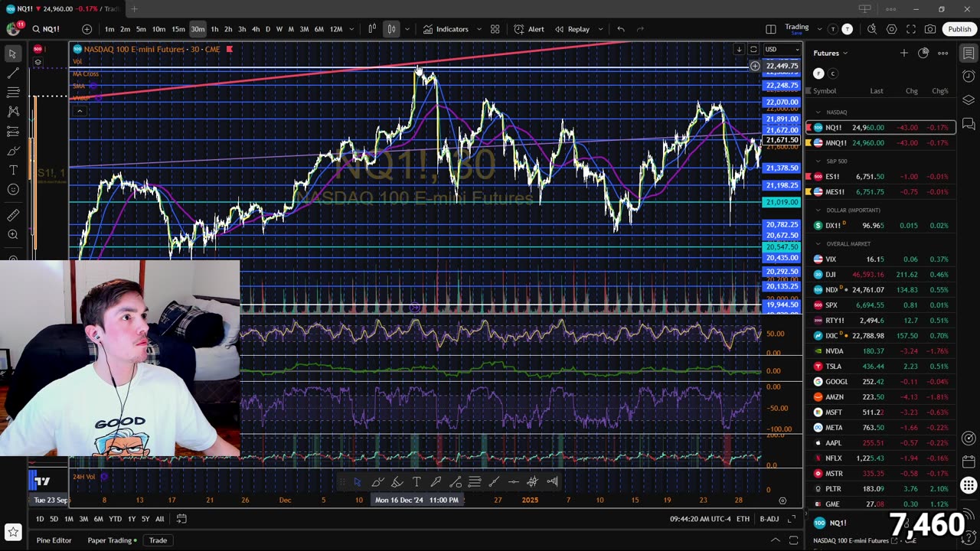Open the Paper Trading tab
Viewport: 980px width, 551px height.
pyautogui.click(x=112, y=540)
